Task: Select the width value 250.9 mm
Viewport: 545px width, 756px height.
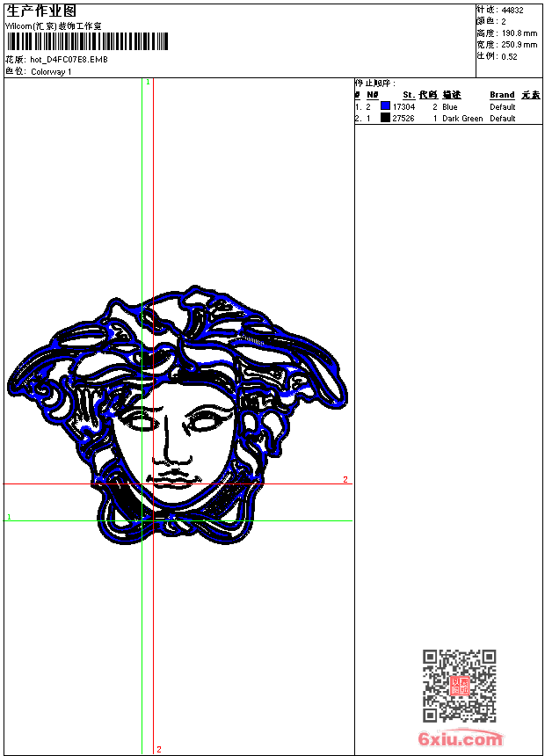Action: pos(520,45)
